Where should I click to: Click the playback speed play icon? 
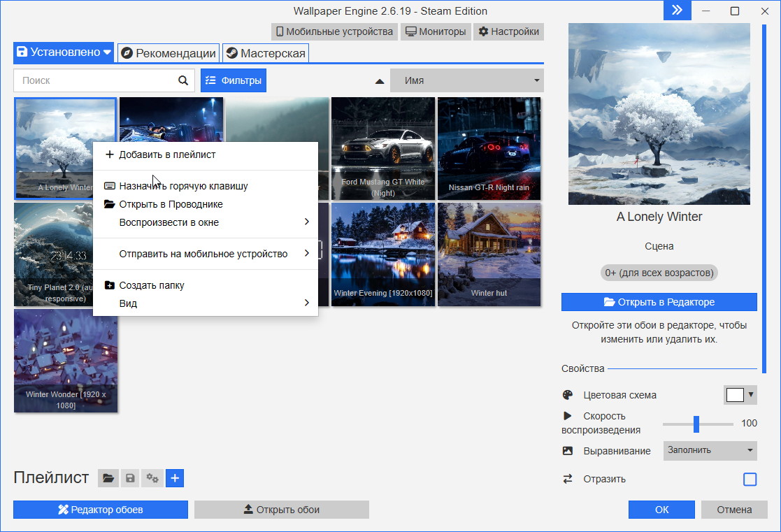[567, 415]
